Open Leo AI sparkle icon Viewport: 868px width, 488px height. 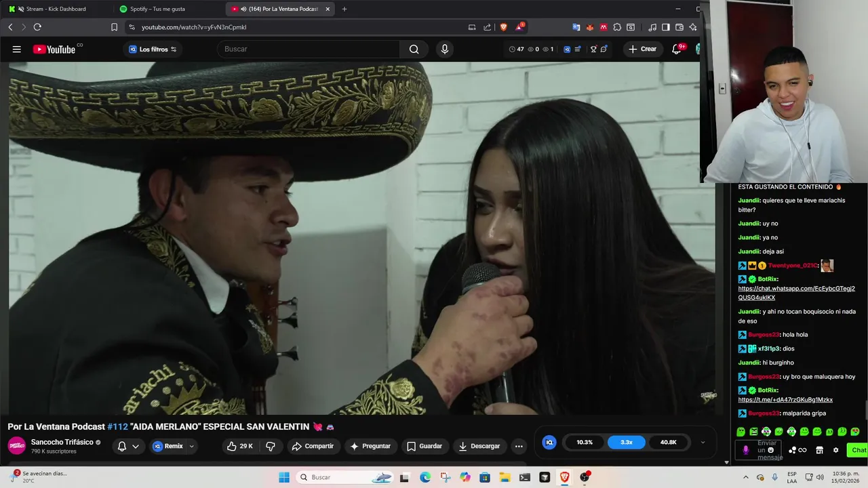click(x=693, y=27)
